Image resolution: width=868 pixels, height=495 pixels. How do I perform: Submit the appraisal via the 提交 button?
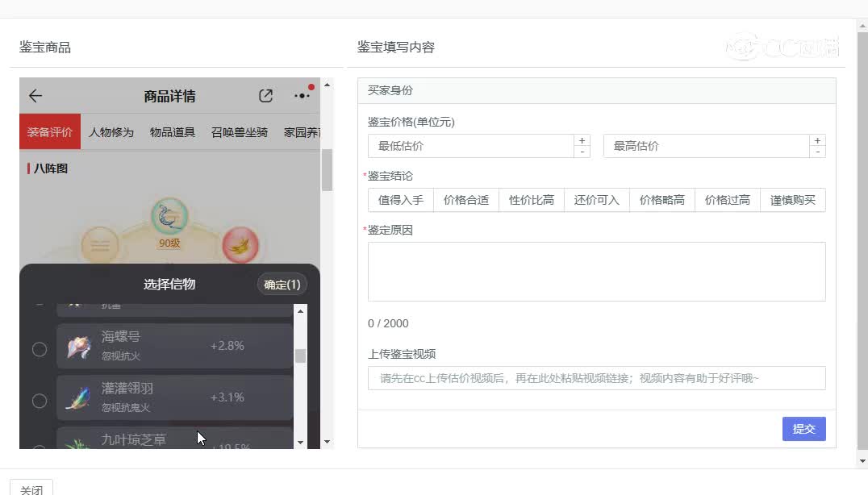pos(803,428)
